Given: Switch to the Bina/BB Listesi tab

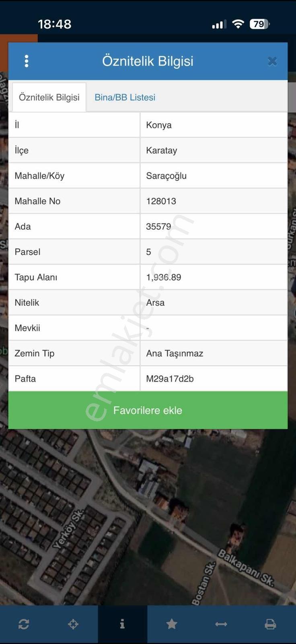Looking at the screenshot, I should [x=125, y=97].
